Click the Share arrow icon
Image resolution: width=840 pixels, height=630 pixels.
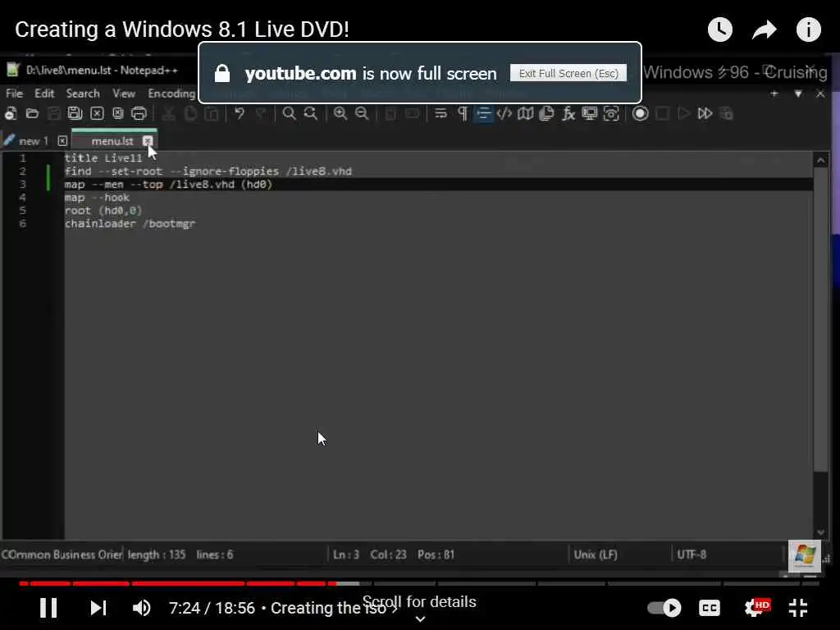click(x=764, y=30)
